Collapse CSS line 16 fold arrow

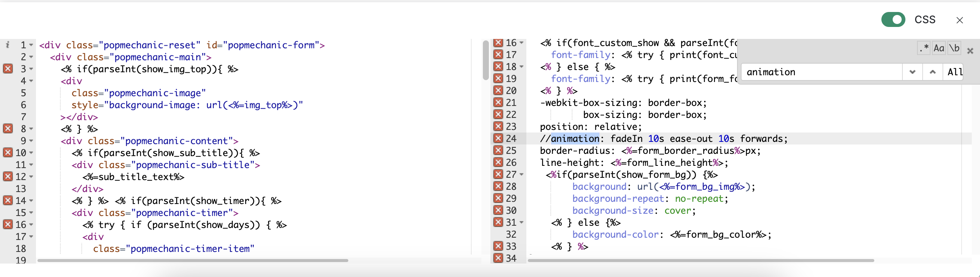pos(521,43)
